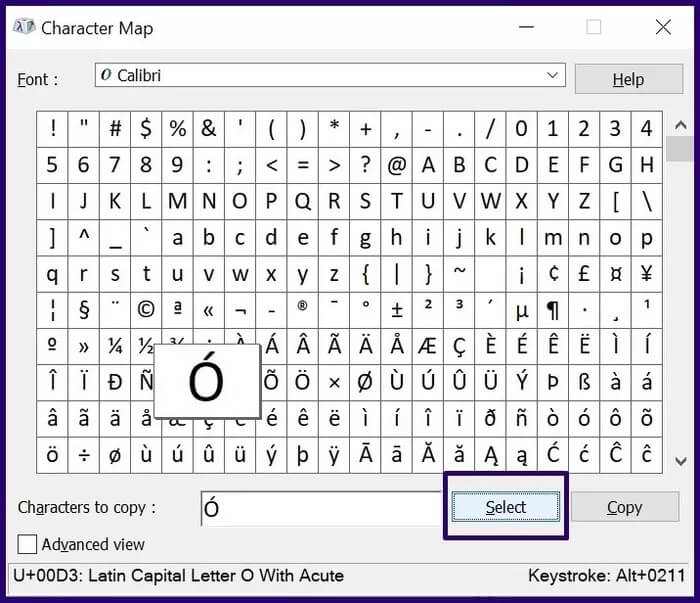Select the section § symbol
700x603 pixels.
click(83, 310)
